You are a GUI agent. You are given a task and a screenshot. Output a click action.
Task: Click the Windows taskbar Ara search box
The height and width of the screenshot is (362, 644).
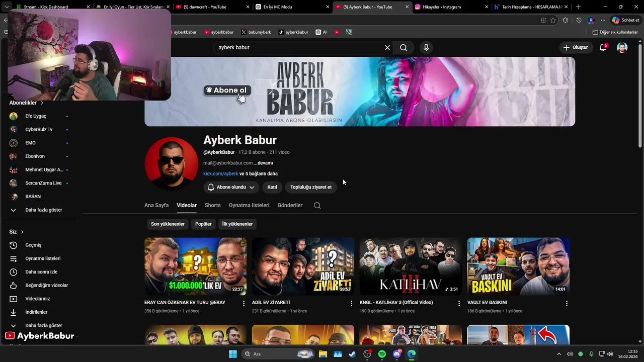pyautogui.click(x=278, y=354)
